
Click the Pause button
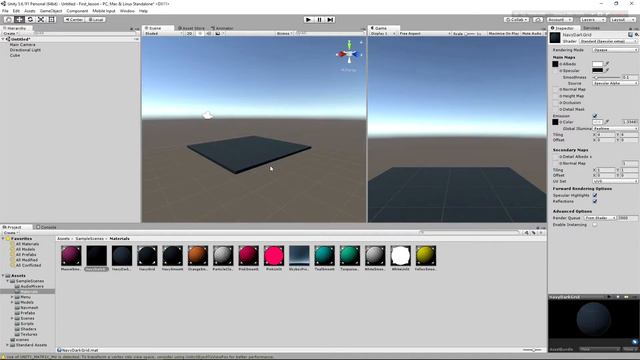coord(320,19)
